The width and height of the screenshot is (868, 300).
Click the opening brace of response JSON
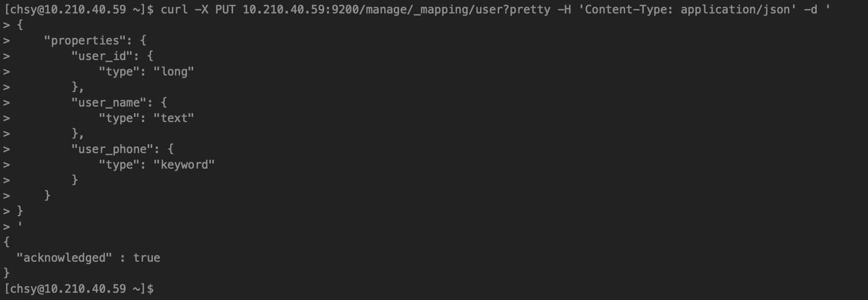pyautogui.click(x=6, y=242)
